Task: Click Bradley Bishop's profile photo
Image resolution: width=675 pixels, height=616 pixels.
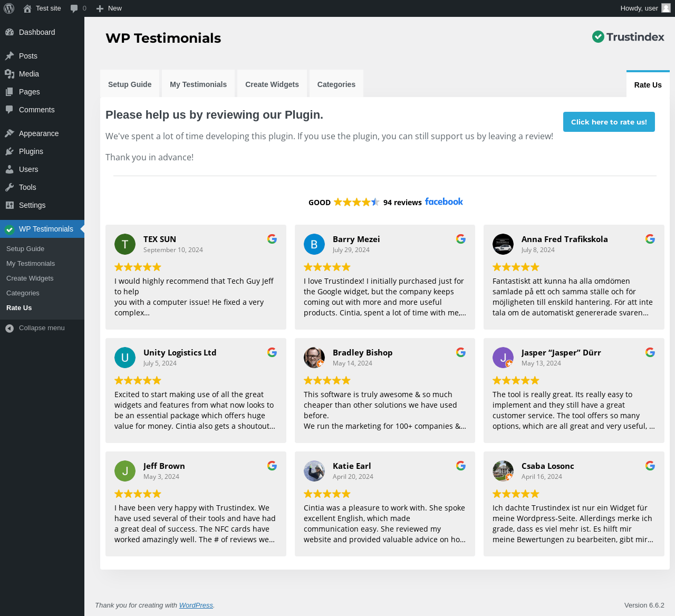Action: tap(314, 358)
